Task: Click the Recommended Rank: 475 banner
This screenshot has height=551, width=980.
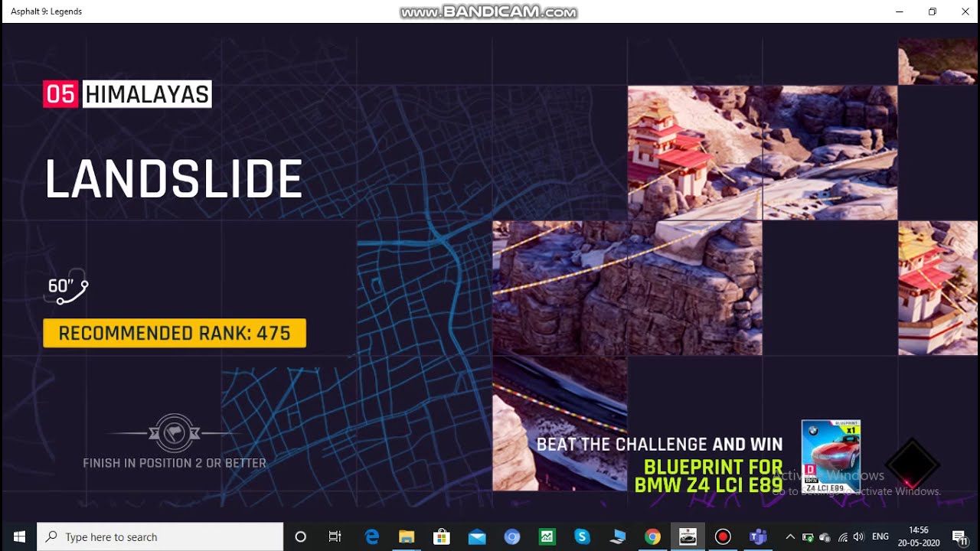Action: click(175, 333)
